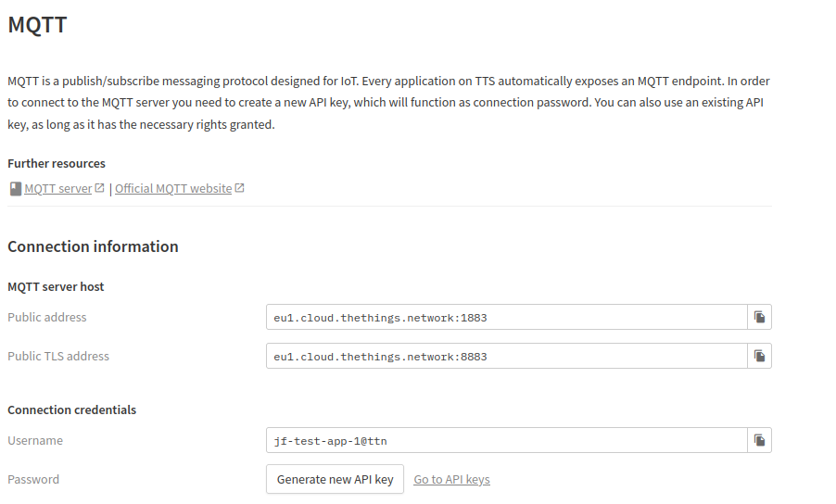836x504 pixels.
Task: Copy the username jf-test-app-1@ttn
Action: tap(759, 440)
